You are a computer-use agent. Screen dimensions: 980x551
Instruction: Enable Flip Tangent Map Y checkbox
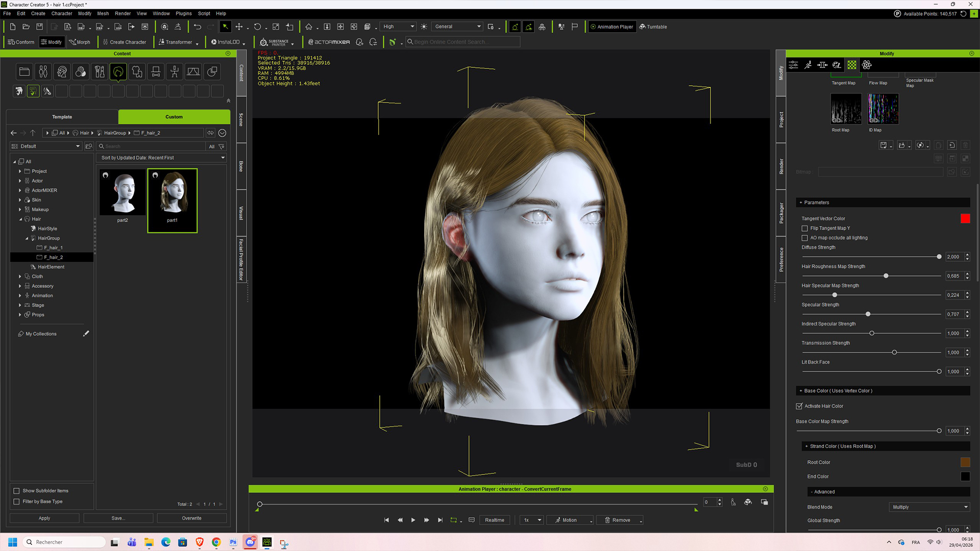pyautogui.click(x=805, y=228)
